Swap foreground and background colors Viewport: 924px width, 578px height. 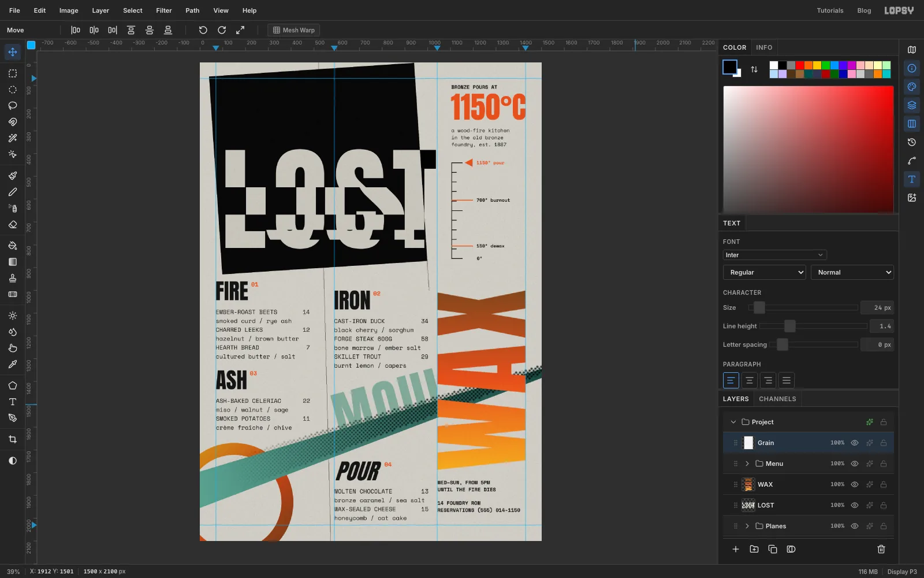pos(754,69)
